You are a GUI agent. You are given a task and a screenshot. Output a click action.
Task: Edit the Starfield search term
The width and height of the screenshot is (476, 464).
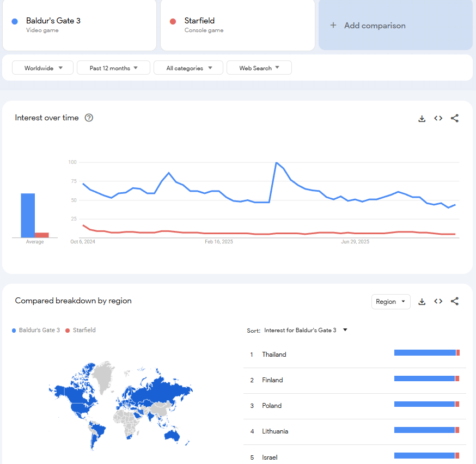[199, 21]
